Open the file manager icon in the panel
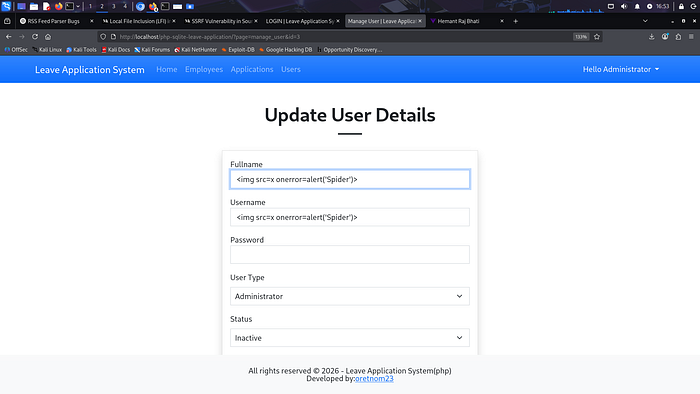Screen dimensions: 700x394 (x=34, y=6)
